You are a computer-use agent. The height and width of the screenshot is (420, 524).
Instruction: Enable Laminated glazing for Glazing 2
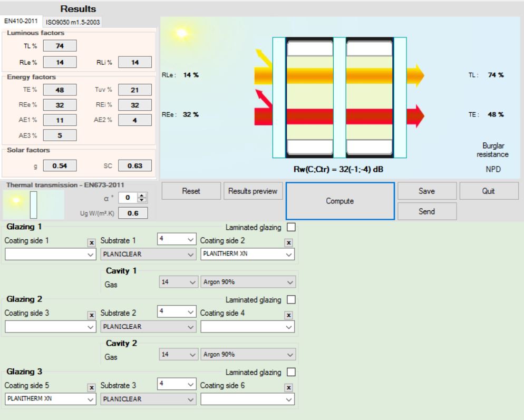(x=291, y=300)
